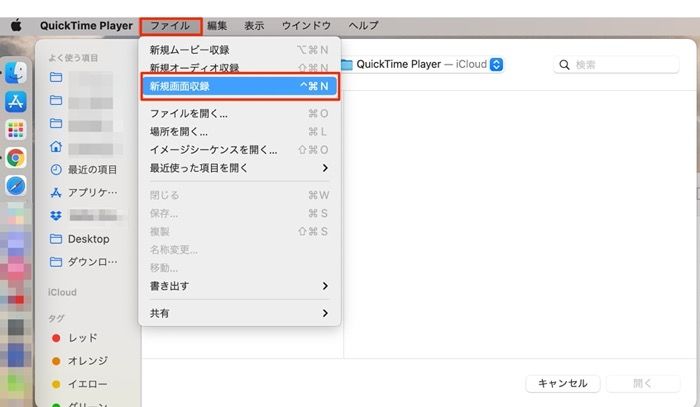Open the ファイル menu
This screenshot has width=700, height=407.
(171, 26)
